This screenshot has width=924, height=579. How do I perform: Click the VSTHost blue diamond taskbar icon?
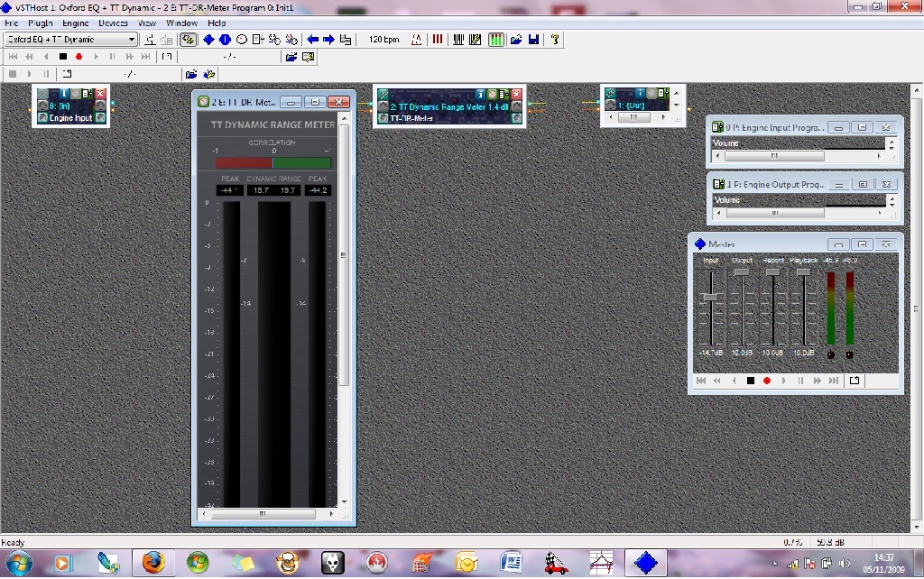coord(646,563)
